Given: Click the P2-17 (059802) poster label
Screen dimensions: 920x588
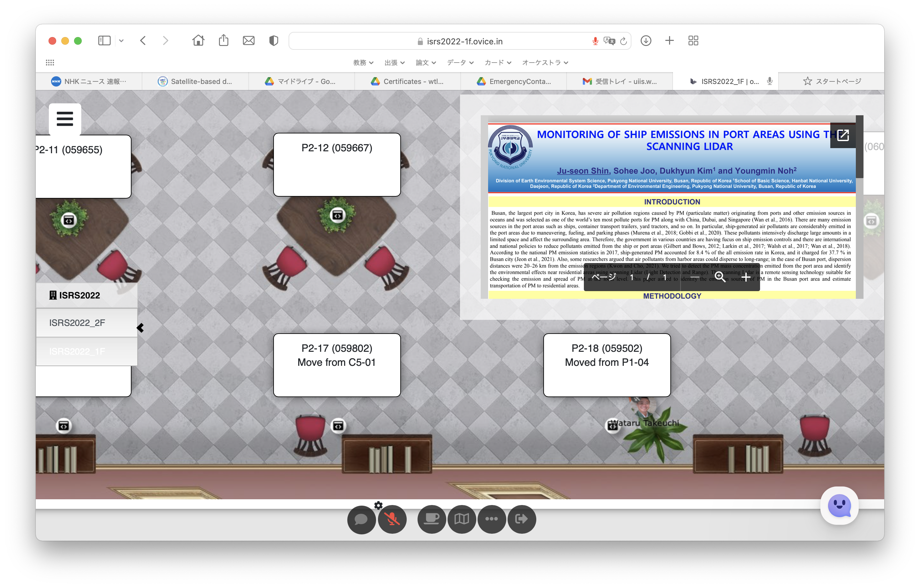Looking at the screenshot, I should (336, 348).
